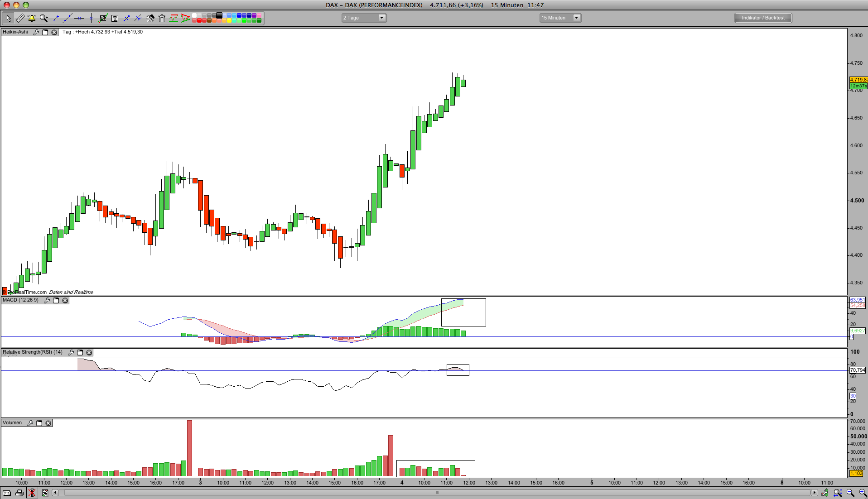Maximize the MACD panel
The height and width of the screenshot is (499, 868).
point(56,300)
